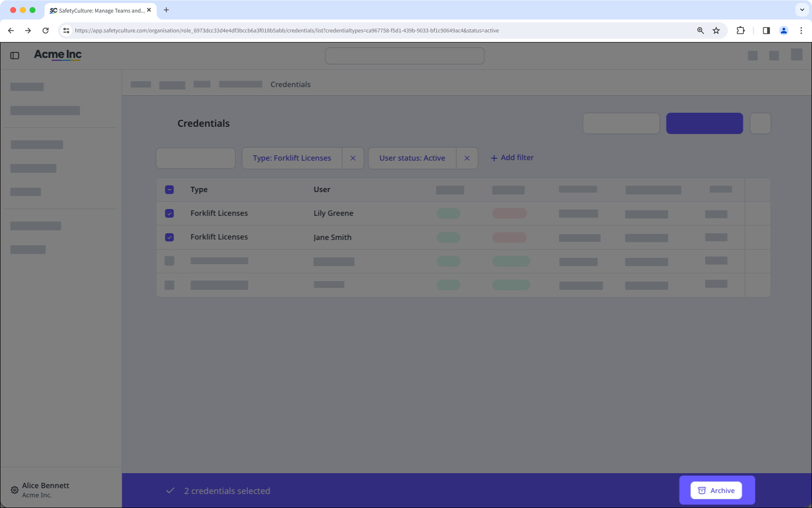Screen dimensions: 812x508
Task: Select the Lily Greene user cell
Action: (333, 213)
